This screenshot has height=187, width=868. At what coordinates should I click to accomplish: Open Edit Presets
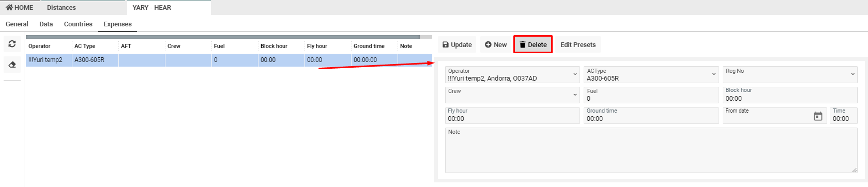click(x=578, y=44)
